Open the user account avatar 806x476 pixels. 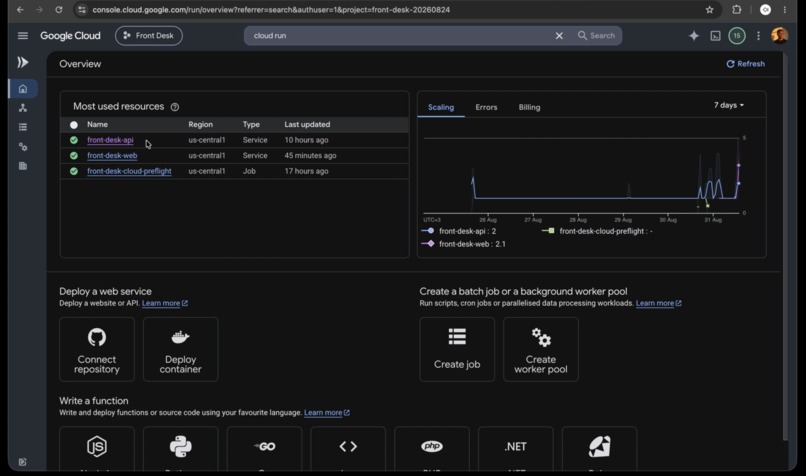pyautogui.click(x=779, y=35)
